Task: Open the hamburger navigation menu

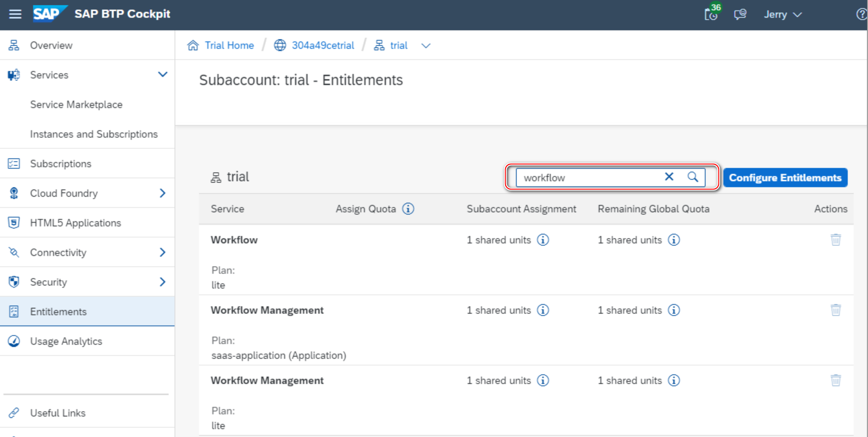Action: click(15, 14)
